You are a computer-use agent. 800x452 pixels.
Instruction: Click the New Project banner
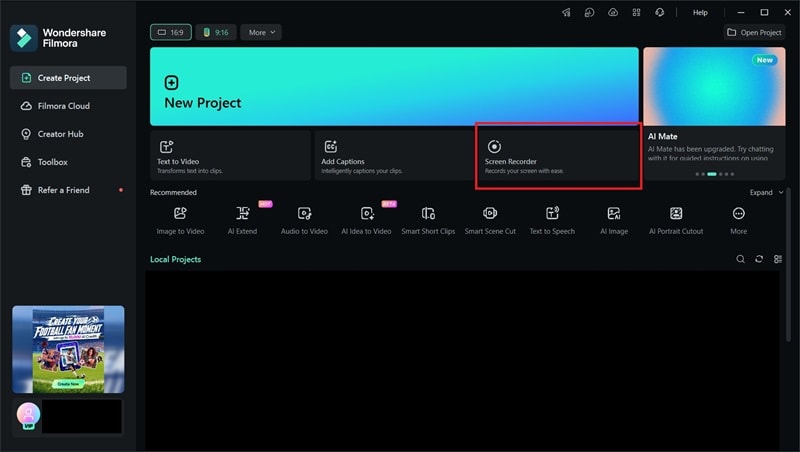394,86
